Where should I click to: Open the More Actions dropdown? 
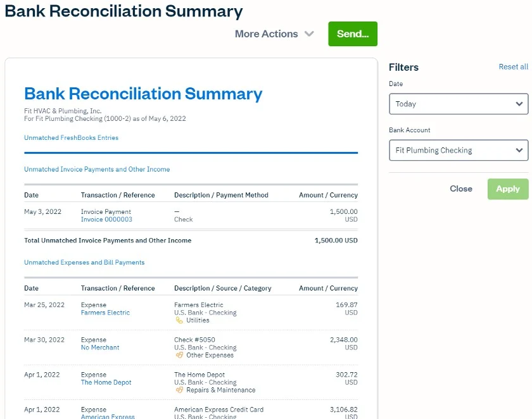(x=274, y=34)
